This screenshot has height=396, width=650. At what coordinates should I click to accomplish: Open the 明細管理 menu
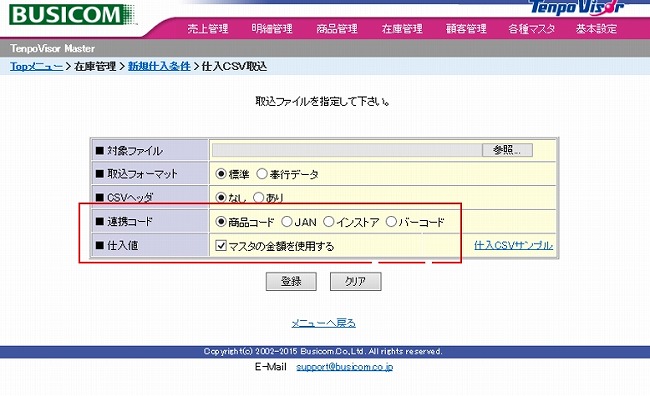(x=272, y=29)
